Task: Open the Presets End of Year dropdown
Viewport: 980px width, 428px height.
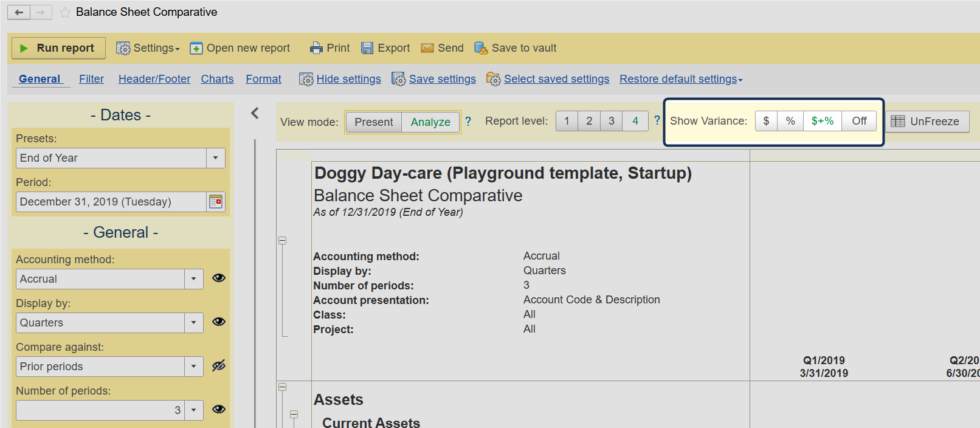Action: click(216, 158)
